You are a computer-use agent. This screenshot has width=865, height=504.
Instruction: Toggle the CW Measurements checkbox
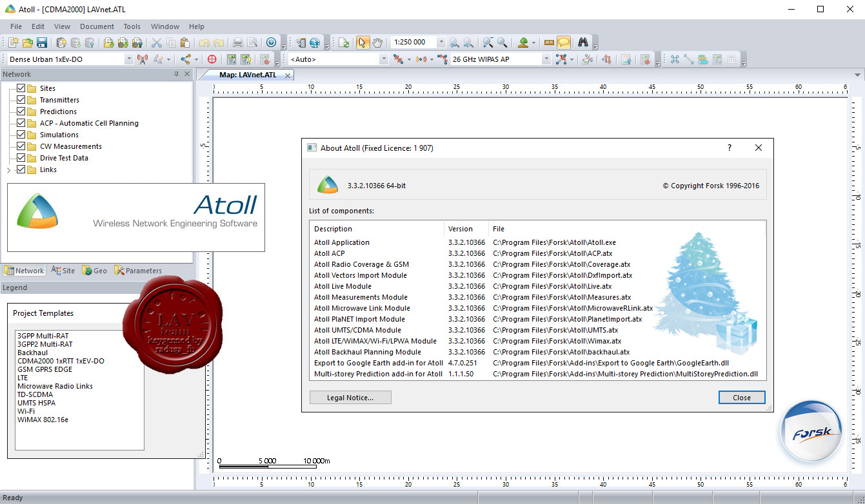click(x=21, y=146)
